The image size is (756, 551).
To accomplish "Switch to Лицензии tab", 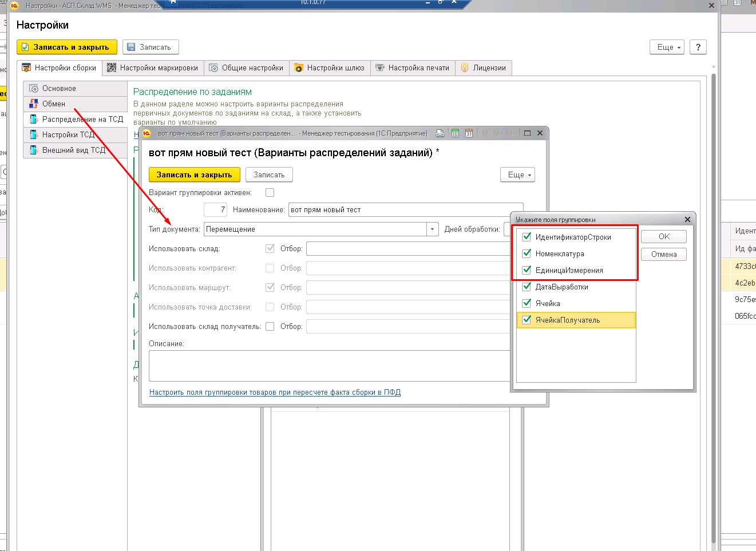I will [x=484, y=68].
